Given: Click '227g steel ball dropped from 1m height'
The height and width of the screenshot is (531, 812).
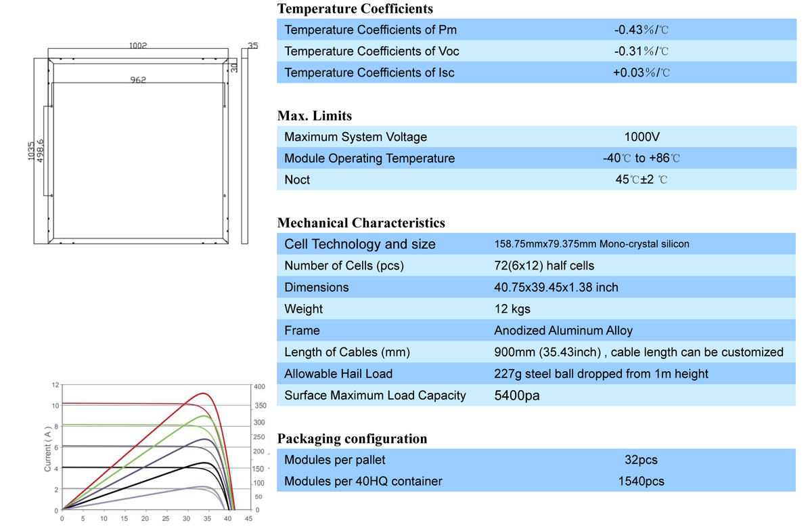Looking at the screenshot, I should [602, 374].
